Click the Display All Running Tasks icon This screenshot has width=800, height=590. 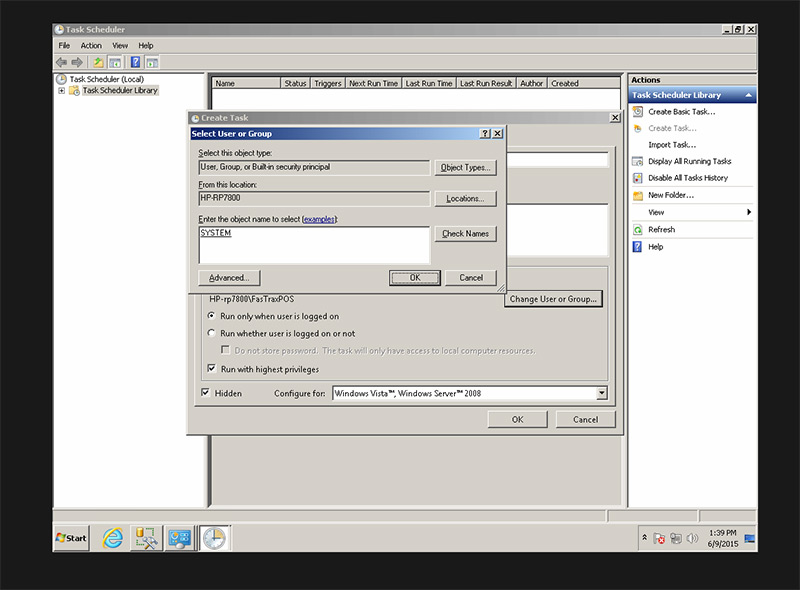[x=638, y=161]
